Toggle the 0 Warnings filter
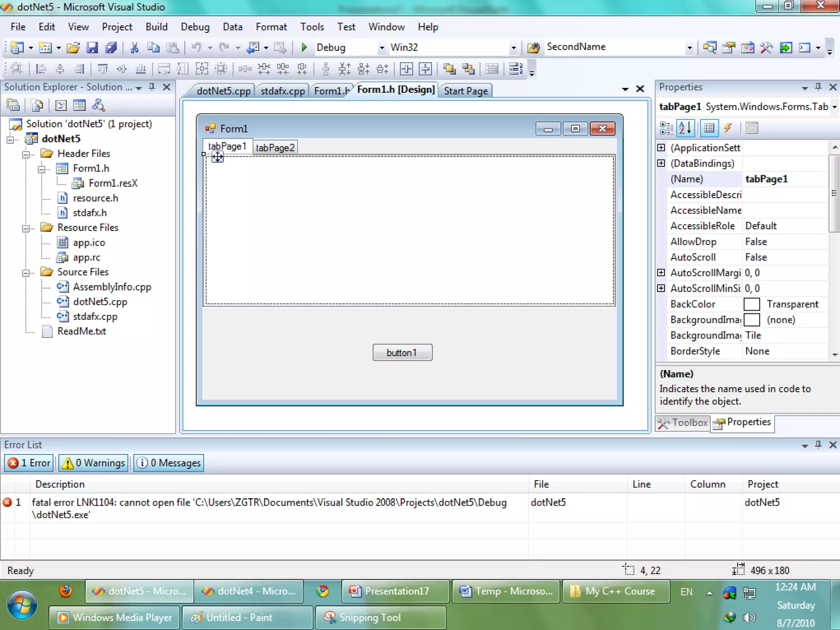 (94, 463)
